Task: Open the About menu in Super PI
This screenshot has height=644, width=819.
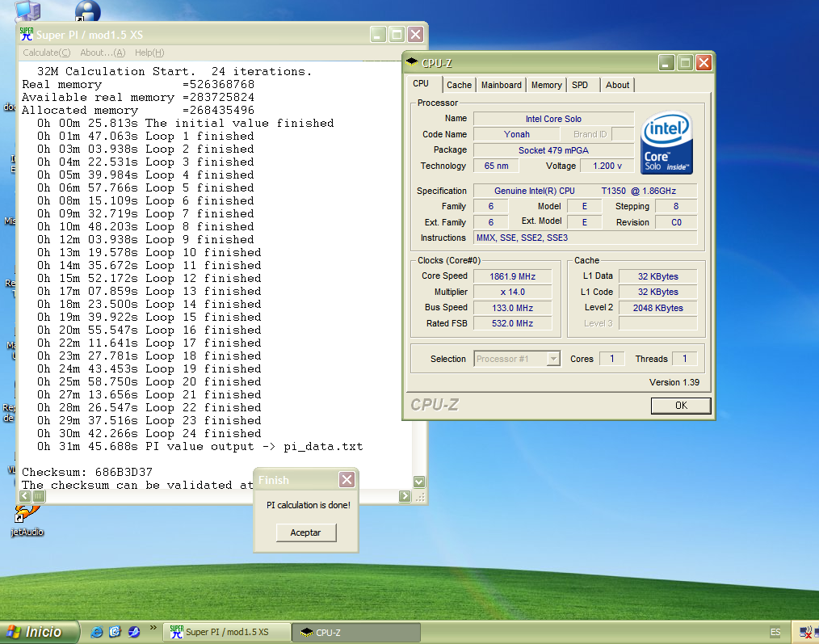Action: pyautogui.click(x=103, y=53)
